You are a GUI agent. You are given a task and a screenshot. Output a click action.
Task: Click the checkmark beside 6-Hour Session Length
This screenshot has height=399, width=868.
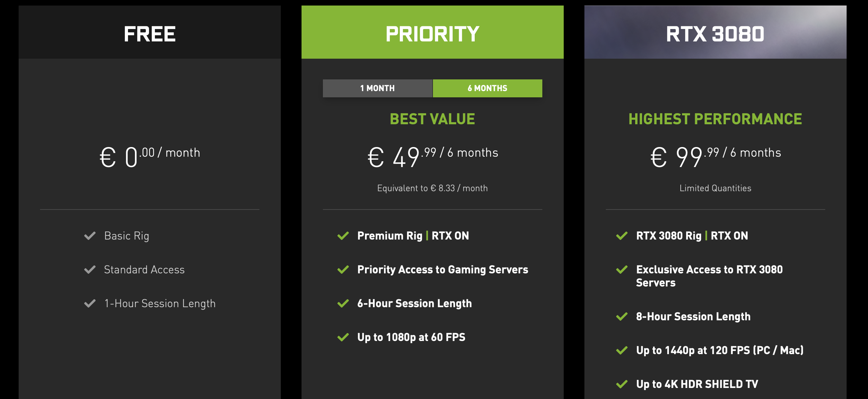click(343, 303)
